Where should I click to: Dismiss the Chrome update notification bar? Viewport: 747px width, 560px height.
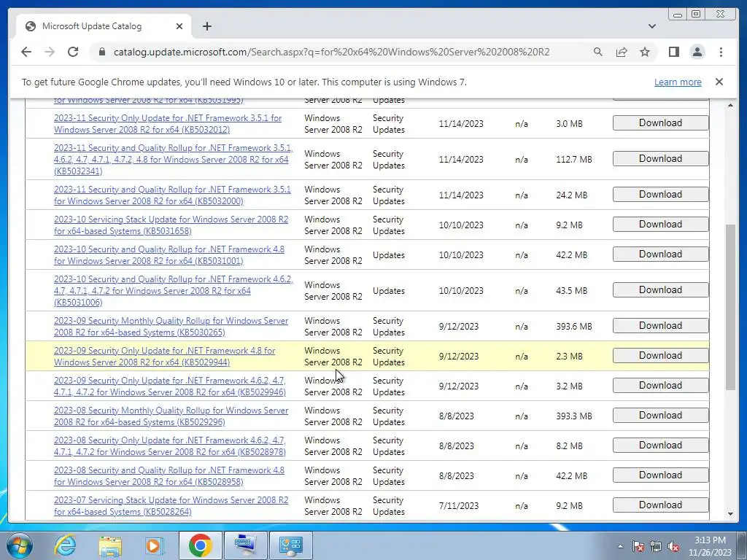coord(719,82)
